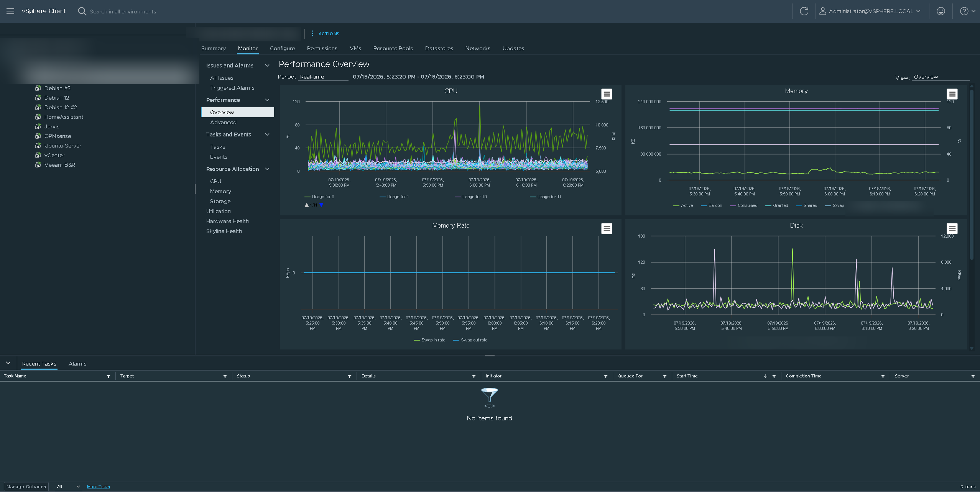
Task: Open the Administrator user account dropdown
Action: (870, 11)
